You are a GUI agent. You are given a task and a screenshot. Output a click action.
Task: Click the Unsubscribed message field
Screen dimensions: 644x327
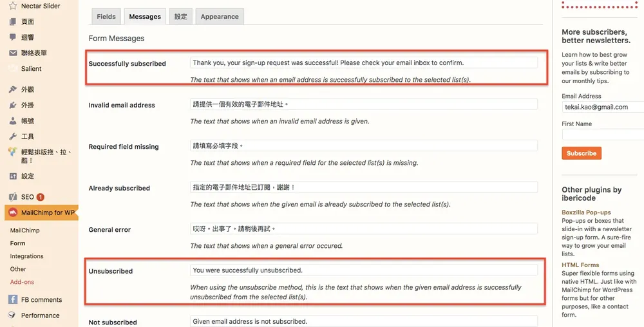364,270
